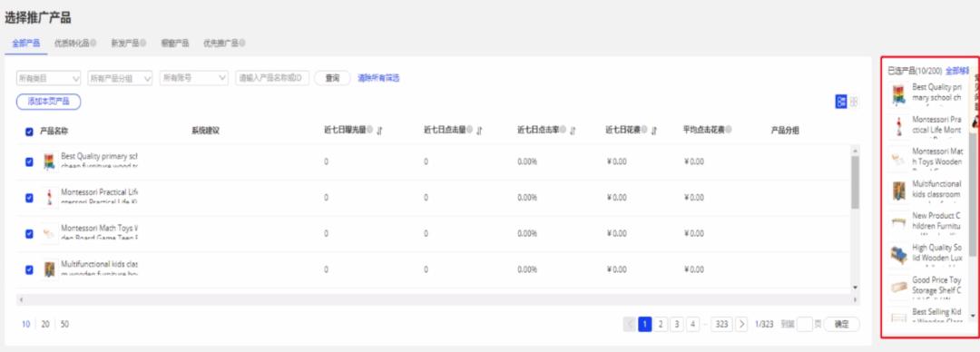Click the 查询 search button
The width and height of the screenshot is (980, 352).
pyautogui.click(x=332, y=78)
